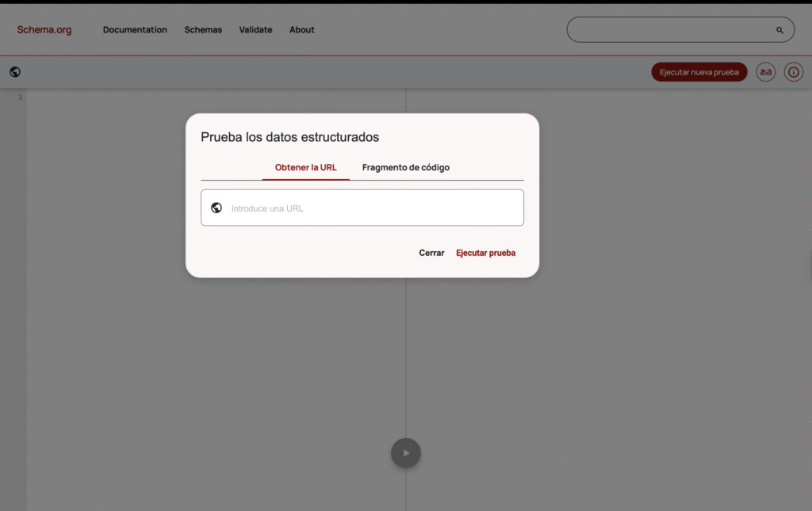Click the Schema.org logo link
Image resolution: width=812 pixels, height=511 pixels.
click(x=44, y=30)
